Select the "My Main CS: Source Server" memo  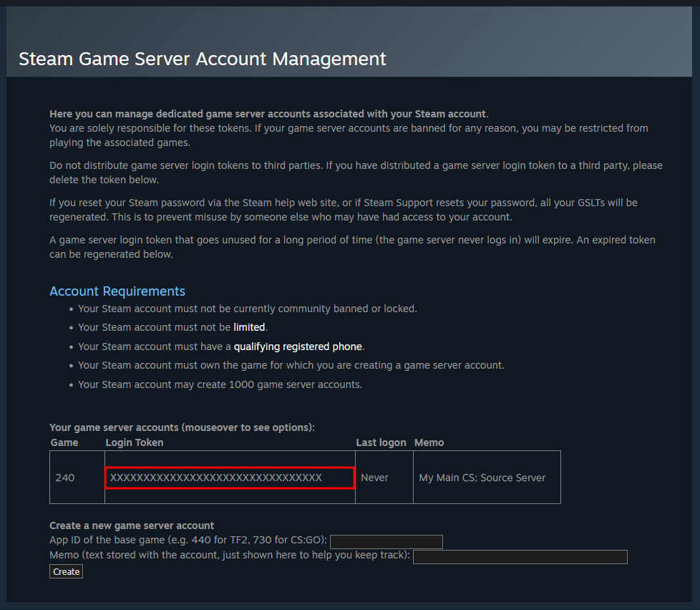click(x=482, y=478)
